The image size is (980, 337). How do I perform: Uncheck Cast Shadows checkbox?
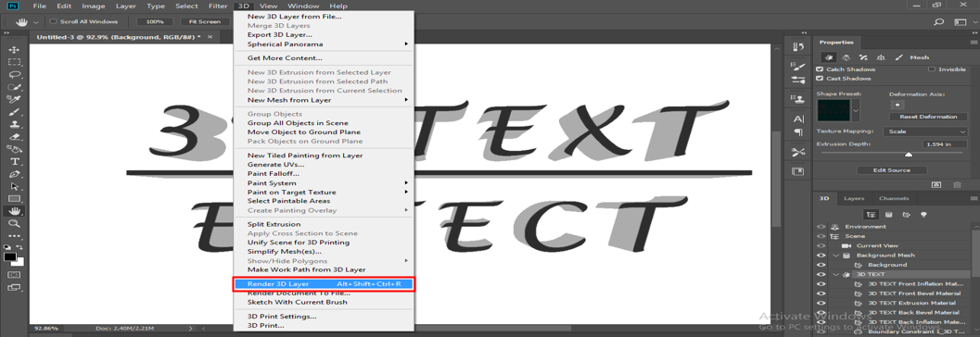tap(820, 79)
